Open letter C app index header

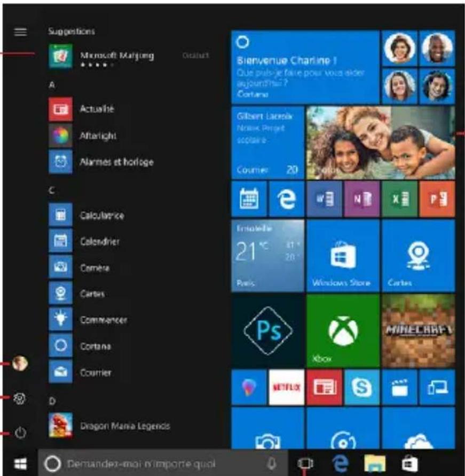coord(52,191)
